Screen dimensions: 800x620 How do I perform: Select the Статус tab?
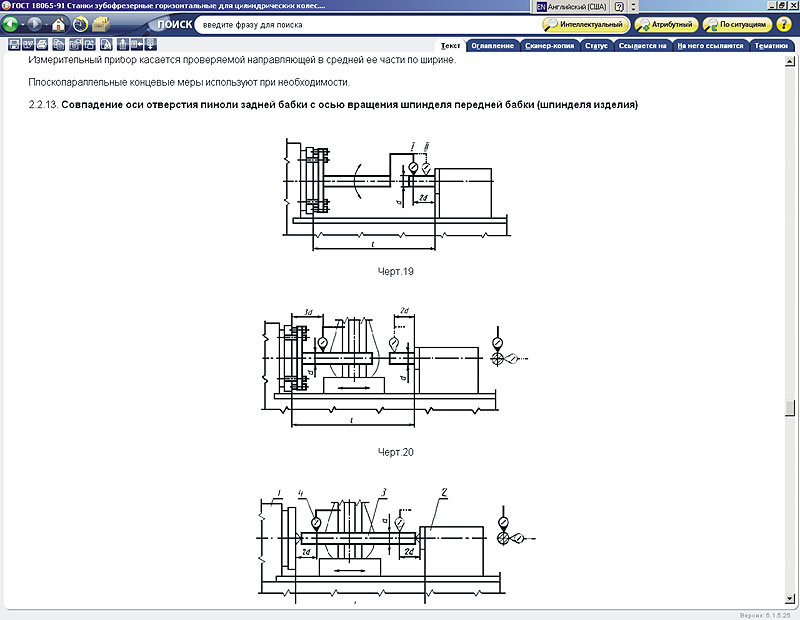click(597, 45)
